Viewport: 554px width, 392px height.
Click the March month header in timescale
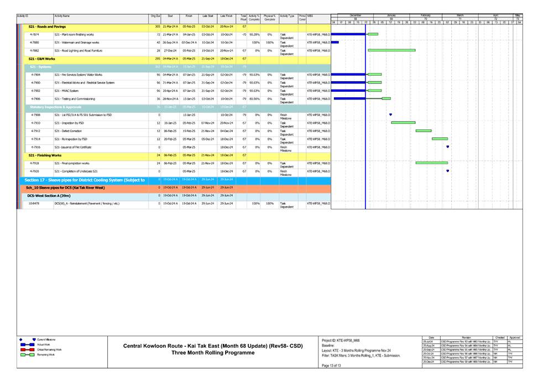(x=460, y=15)
